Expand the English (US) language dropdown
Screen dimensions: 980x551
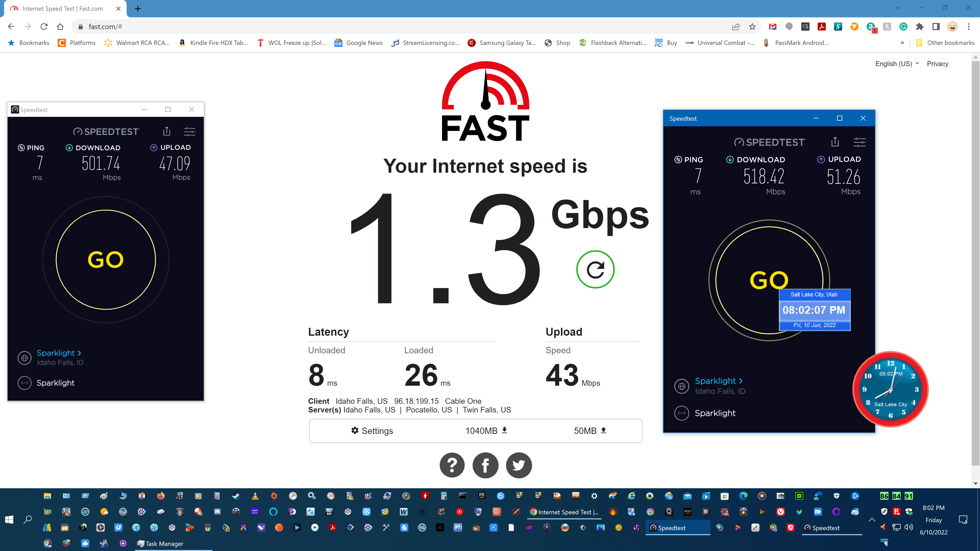[x=897, y=64]
